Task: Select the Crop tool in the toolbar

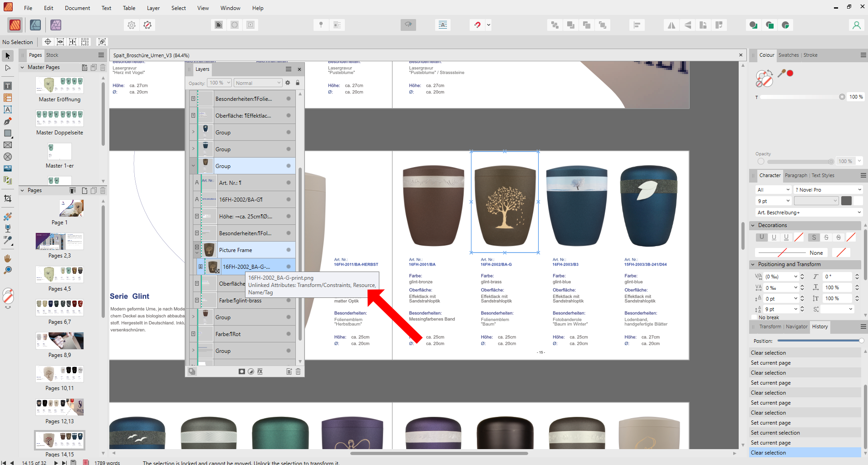Action: click(8, 198)
